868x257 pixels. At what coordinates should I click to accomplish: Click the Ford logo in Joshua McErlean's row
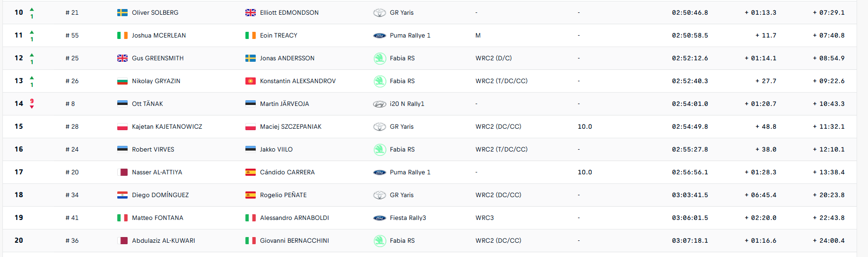pyautogui.click(x=379, y=36)
